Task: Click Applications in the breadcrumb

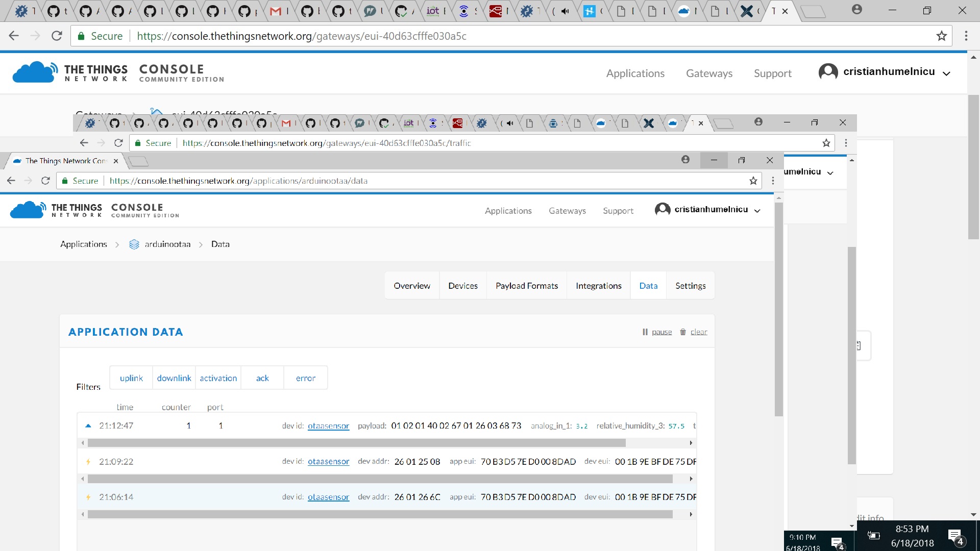Action: pos(84,244)
